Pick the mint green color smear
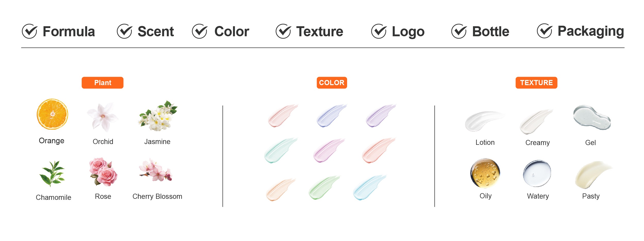Viewport: 644px width, 241px height. [281, 150]
